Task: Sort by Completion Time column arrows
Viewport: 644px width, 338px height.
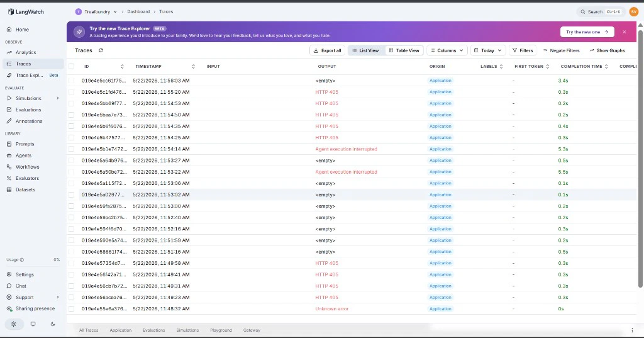Action: click(606, 66)
